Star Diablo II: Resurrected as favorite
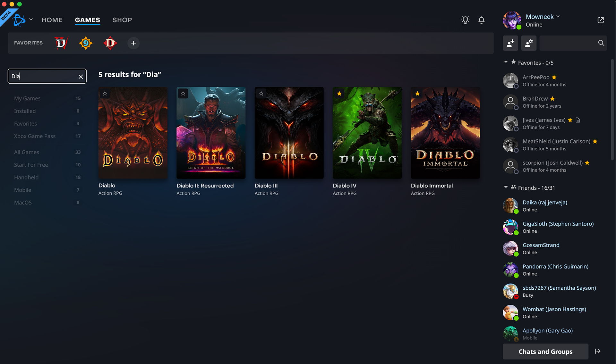 [183, 94]
